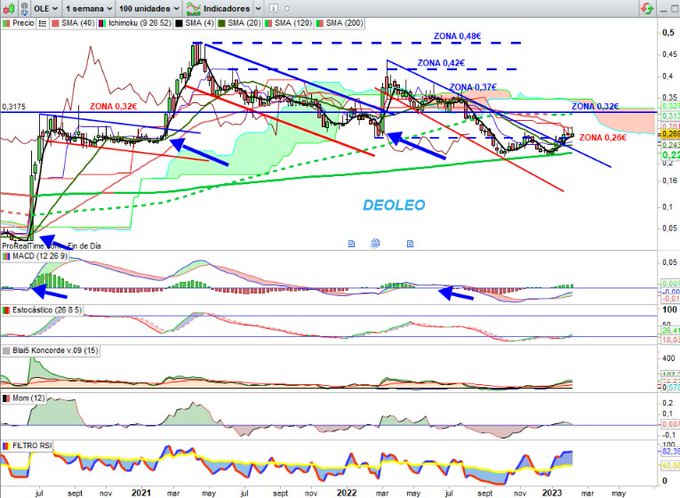The image size is (680, 498).
Task: Click the 2023 label on time axis
Action: click(x=552, y=493)
